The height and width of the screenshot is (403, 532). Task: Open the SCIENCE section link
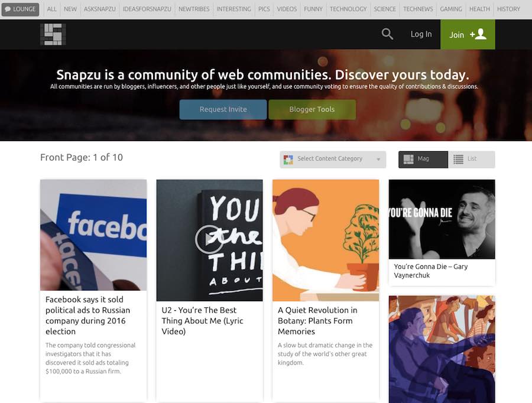click(x=385, y=9)
